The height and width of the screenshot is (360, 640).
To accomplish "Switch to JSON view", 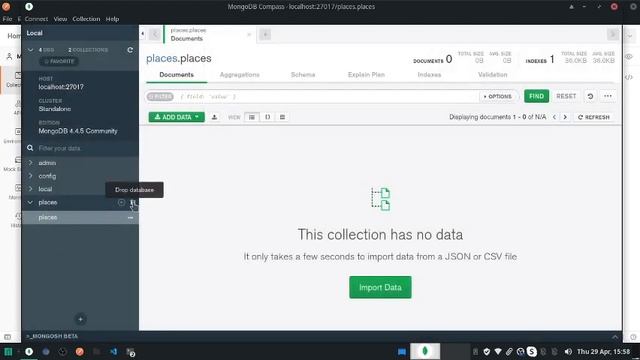I will pyautogui.click(x=267, y=117).
